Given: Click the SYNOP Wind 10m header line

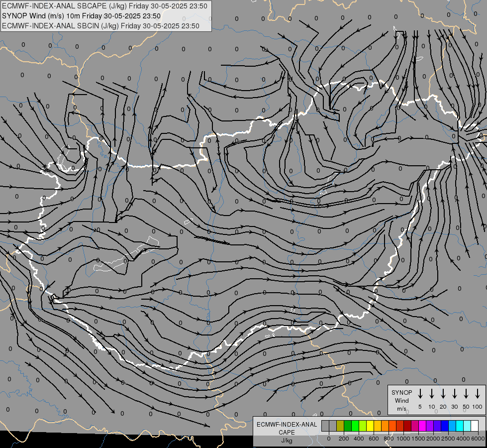Looking at the screenshot, I should click(82, 16).
